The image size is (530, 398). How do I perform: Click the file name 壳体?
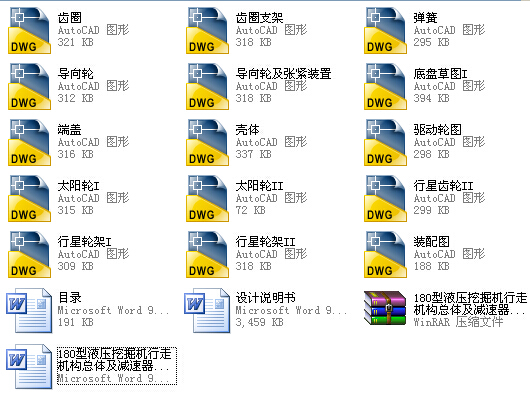point(247,130)
